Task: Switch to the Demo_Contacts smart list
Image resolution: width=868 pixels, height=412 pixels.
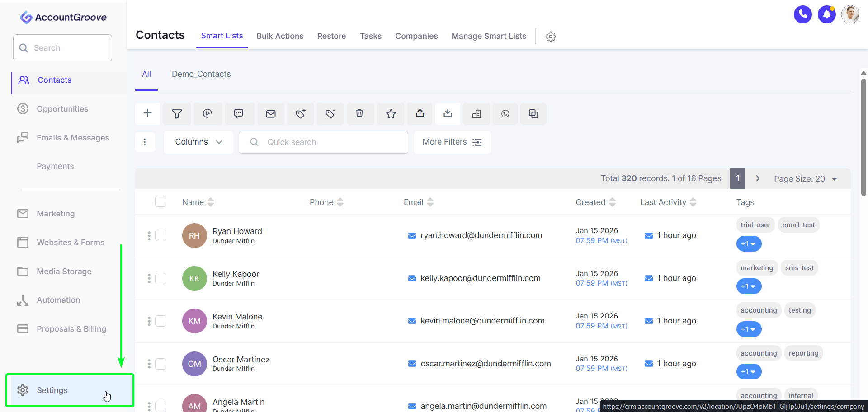Action: point(201,74)
